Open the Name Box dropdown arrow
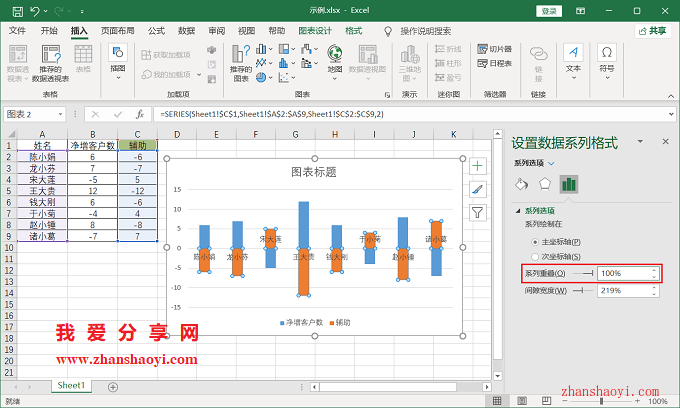 pyautogui.click(x=60, y=114)
